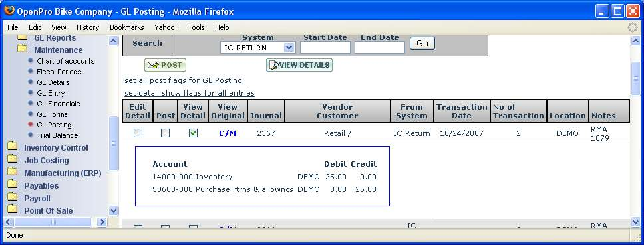Open the History menu
This screenshot has height=245, width=644.
[88, 27]
